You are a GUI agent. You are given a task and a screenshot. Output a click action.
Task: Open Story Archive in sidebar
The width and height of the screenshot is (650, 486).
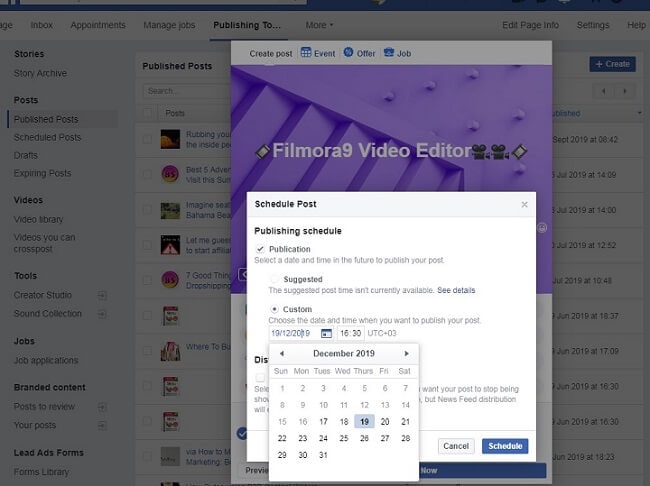[x=40, y=73]
